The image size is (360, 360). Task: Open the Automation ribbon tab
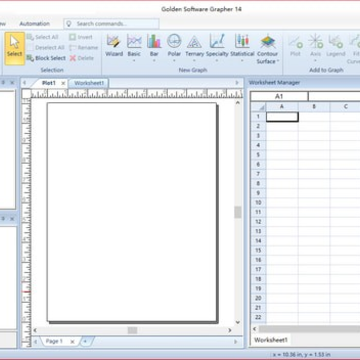click(x=34, y=24)
